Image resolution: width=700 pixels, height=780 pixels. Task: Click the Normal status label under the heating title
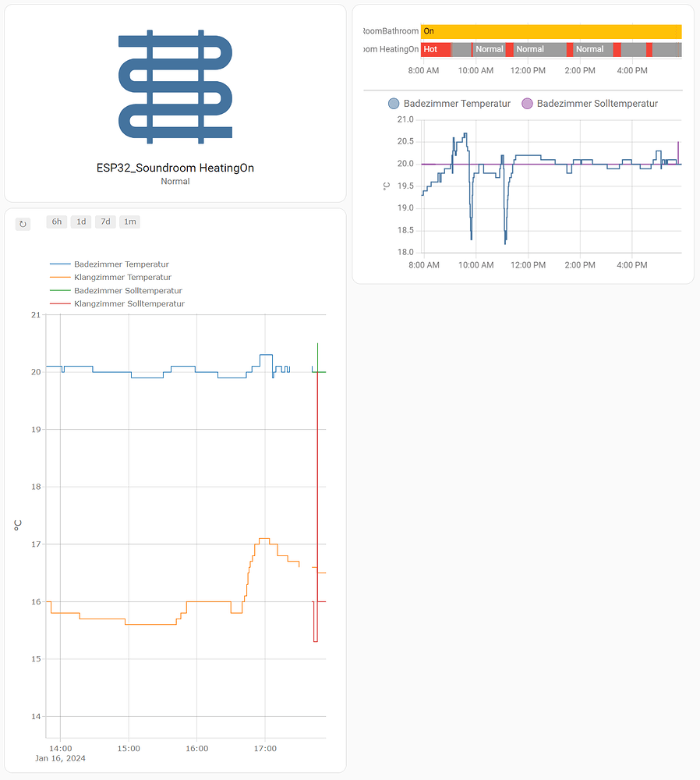click(x=175, y=181)
